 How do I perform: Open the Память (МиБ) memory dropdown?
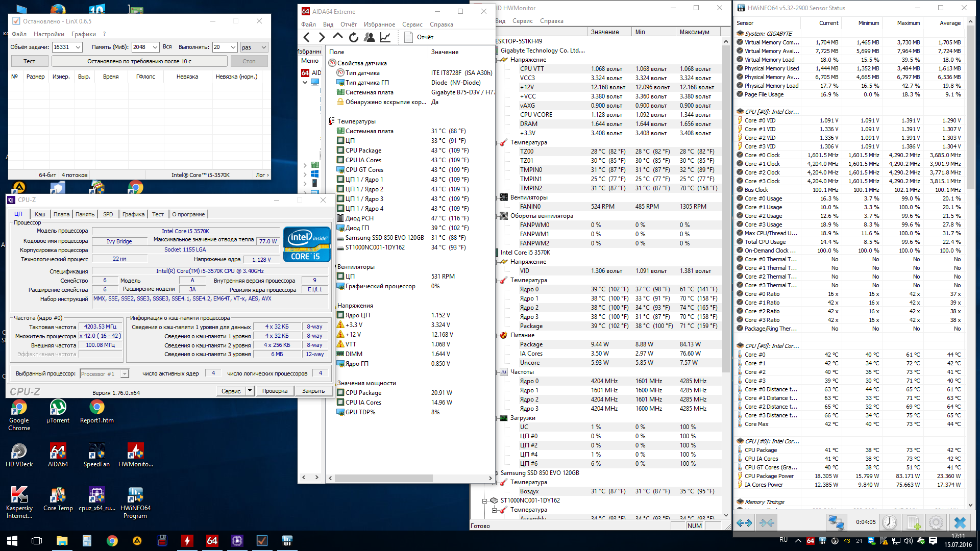(155, 47)
